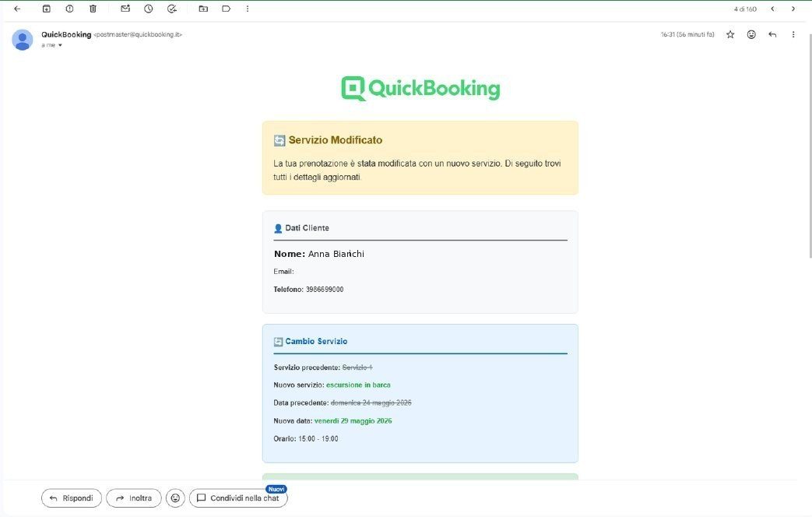812x517 pixels.
Task: Open emoji reaction button near Inoltra
Action: click(175, 498)
